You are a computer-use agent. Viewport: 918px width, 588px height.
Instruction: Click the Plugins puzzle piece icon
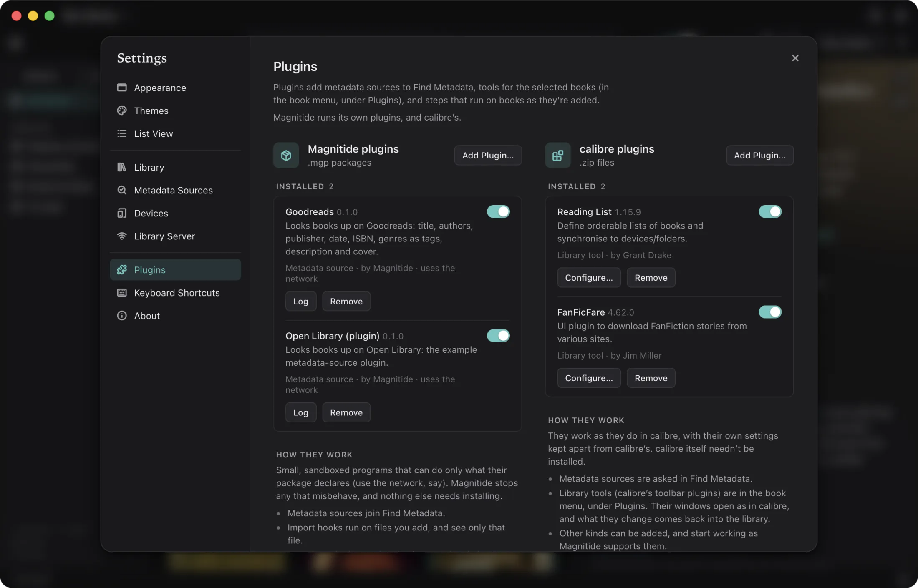tap(122, 270)
